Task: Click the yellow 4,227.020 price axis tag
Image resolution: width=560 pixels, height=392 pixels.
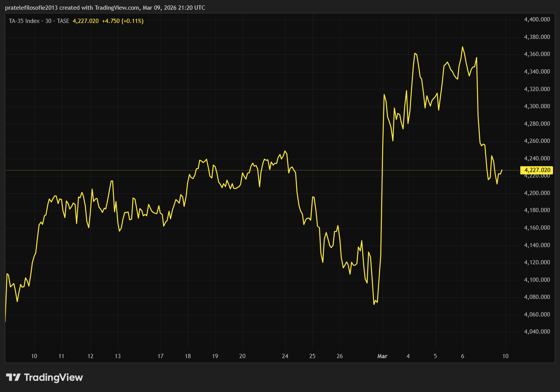Action: (537, 170)
